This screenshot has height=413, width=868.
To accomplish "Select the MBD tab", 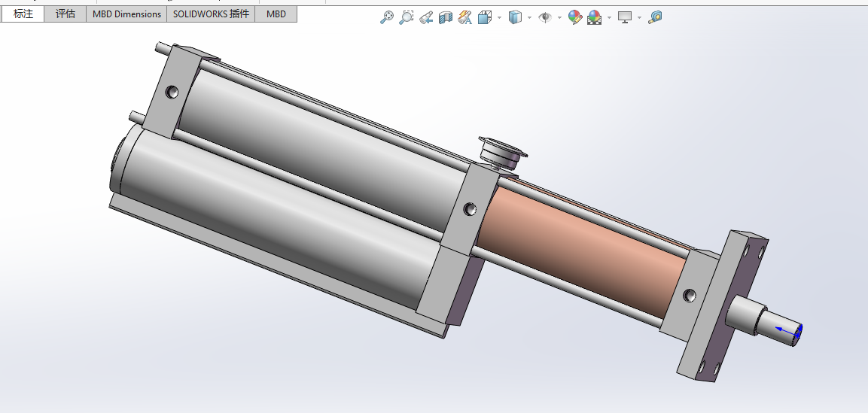I will (x=276, y=14).
